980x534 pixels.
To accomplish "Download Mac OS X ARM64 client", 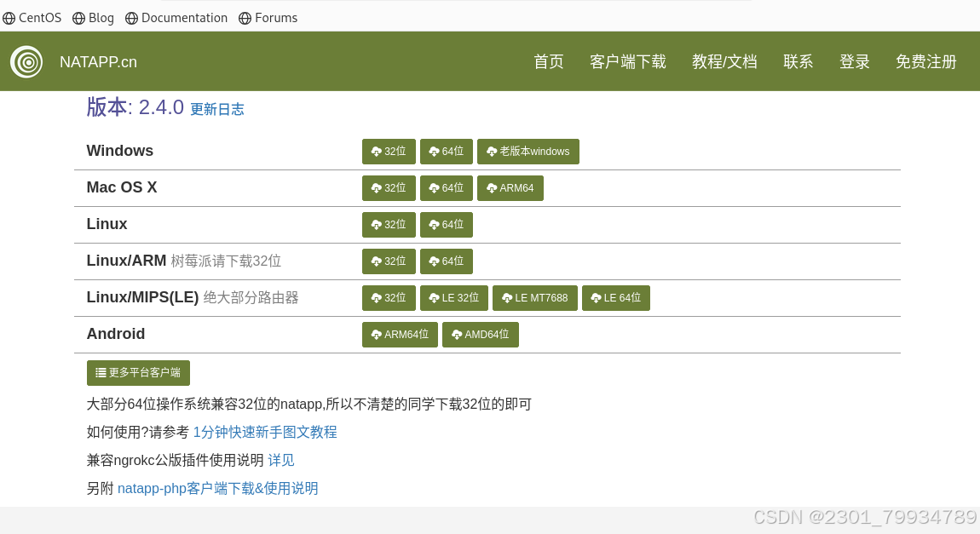I will click(x=510, y=188).
